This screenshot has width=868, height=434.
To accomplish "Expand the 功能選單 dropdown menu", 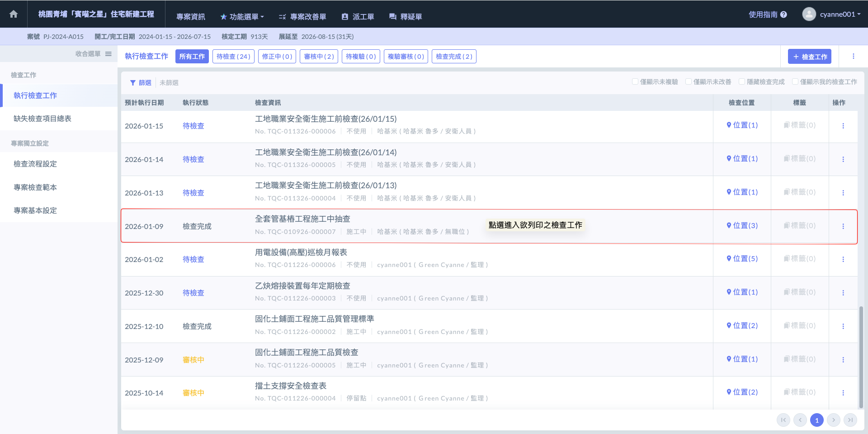I will tap(242, 17).
